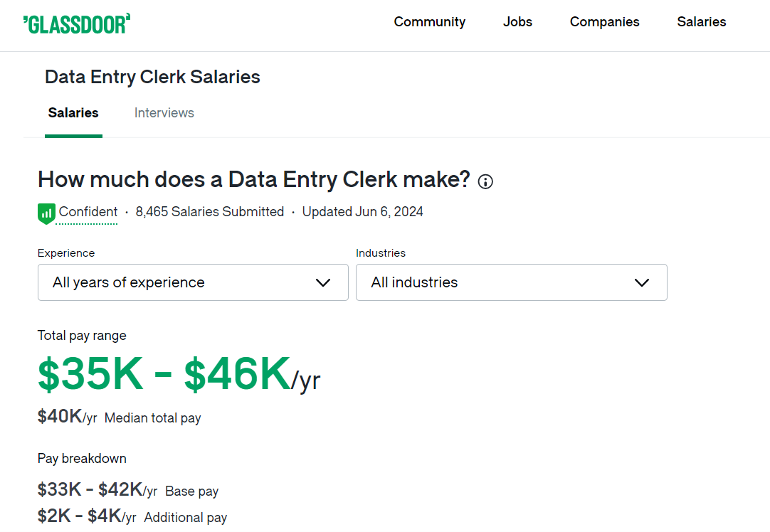The width and height of the screenshot is (770, 532).
Task: Expand the Industries dropdown chevron
Action: (640, 282)
